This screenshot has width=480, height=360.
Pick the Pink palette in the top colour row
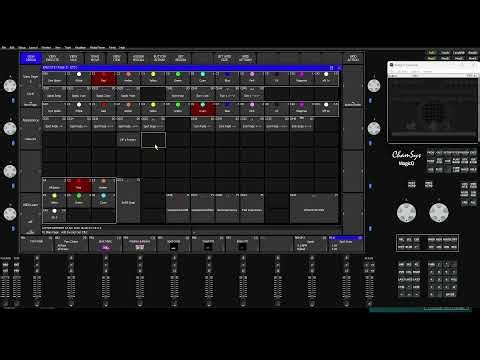click(252, 79)
